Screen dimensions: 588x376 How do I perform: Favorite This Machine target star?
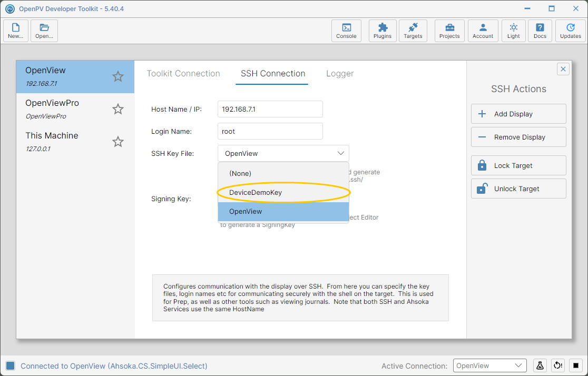[118, 142]
